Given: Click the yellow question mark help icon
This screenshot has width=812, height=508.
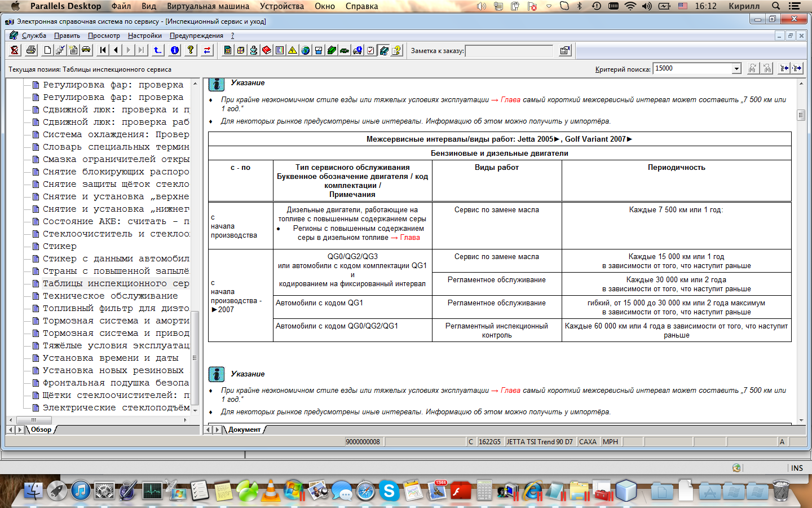Looking at the screenshot, I should pos(191,50).
